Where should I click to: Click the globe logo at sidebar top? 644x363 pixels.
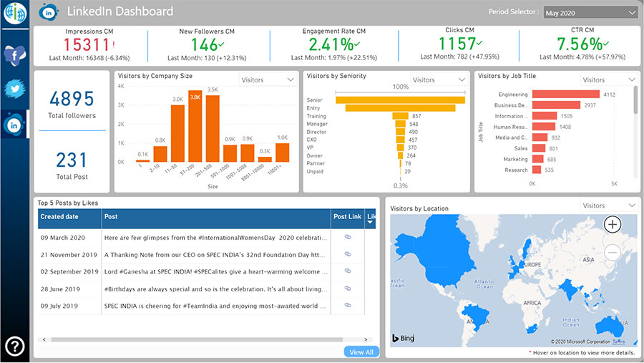point(15,13)
